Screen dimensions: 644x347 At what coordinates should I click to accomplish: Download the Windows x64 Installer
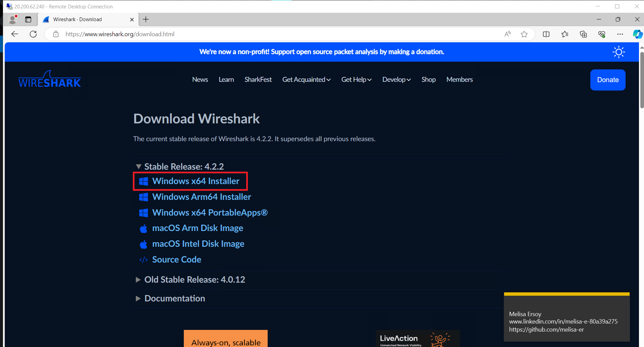[196, 181]
